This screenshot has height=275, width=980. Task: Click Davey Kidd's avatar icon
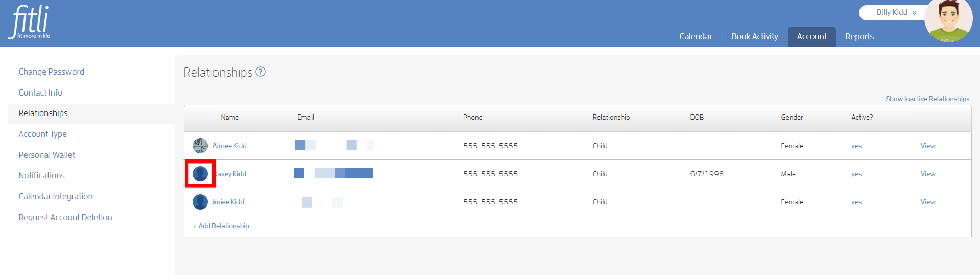tap(200, 174)
